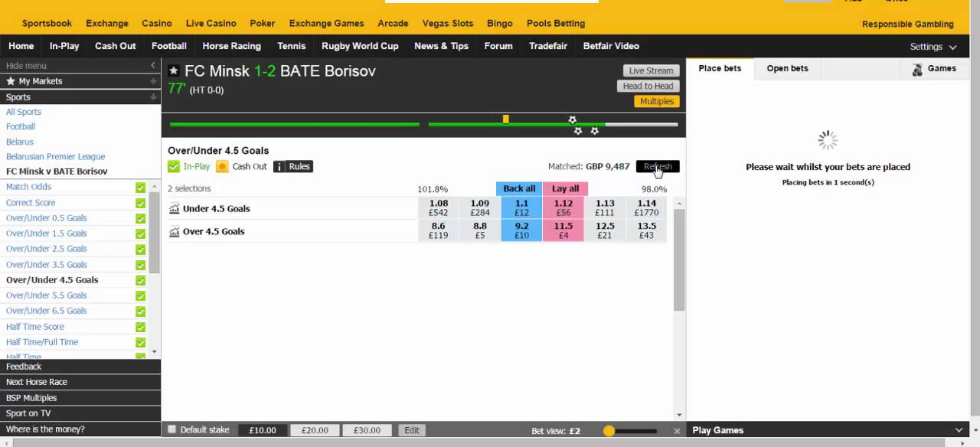980x447 pixels.
Task: Open In-Play from main navigation
Action: [x=64, y=46]
